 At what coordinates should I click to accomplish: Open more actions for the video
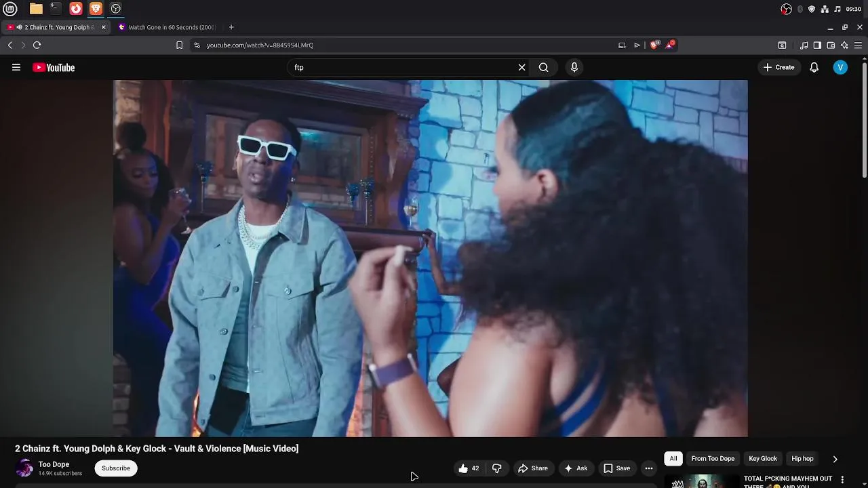click(x=648, y=468)
